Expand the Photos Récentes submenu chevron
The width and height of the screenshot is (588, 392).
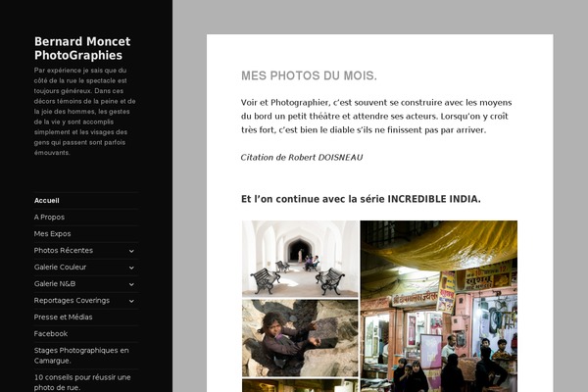click(x=131, y=251)
